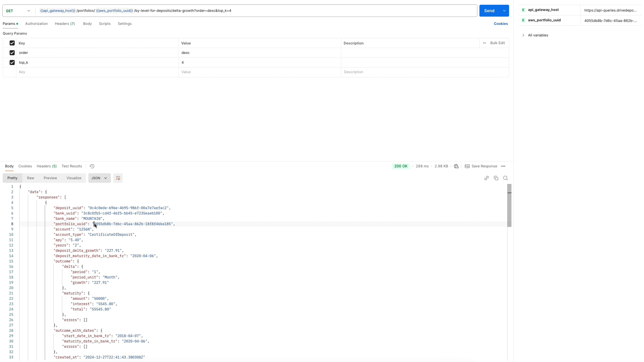The height and width of the screenshot is (362, 644).
Task: Open the Authorization tab
Action: pos(36,24)
